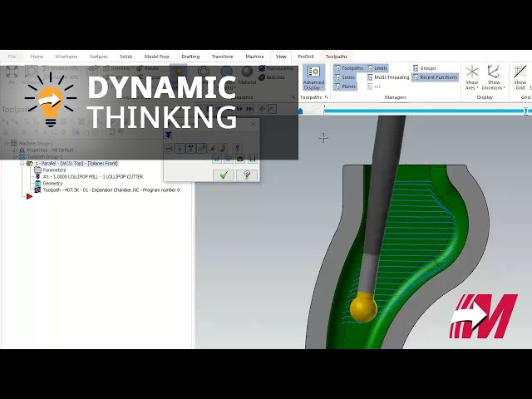The height and width of the screenshot is (399, 532).
Task: Open the Machine ribbon tab
Action: 254,57
